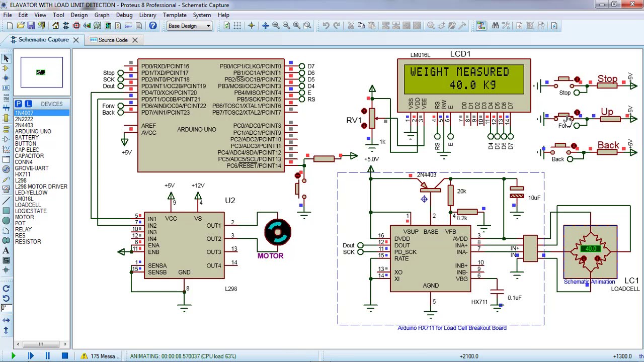Open PCB Layout from the red chip icon
Viewport: 644px width, 362px height.
[x=76, y=26]
